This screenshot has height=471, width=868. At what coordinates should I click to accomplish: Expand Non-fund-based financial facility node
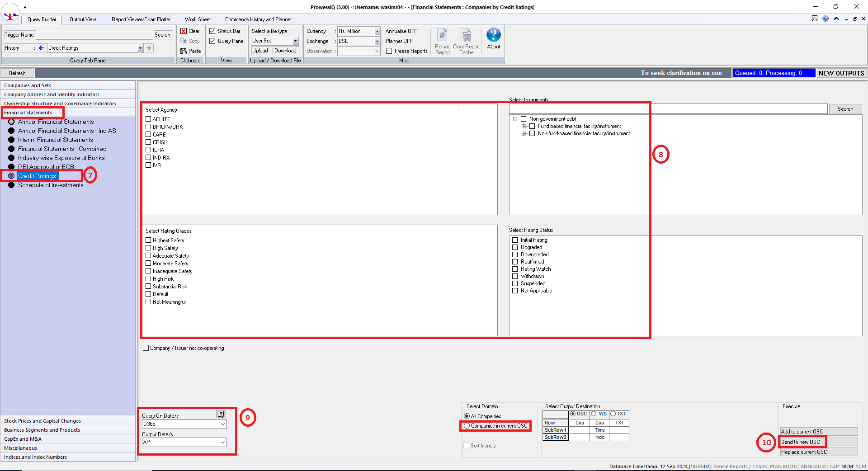(524, 133)
